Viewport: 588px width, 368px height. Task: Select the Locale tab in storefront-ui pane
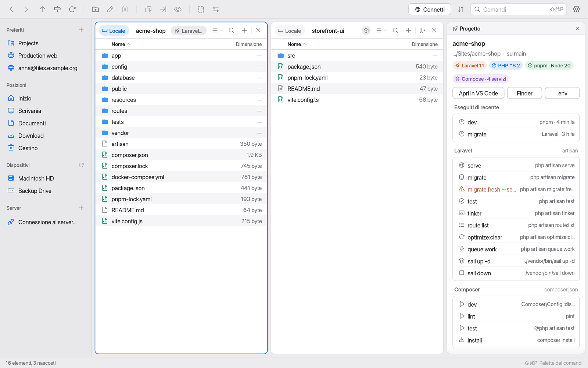(290, 31)
